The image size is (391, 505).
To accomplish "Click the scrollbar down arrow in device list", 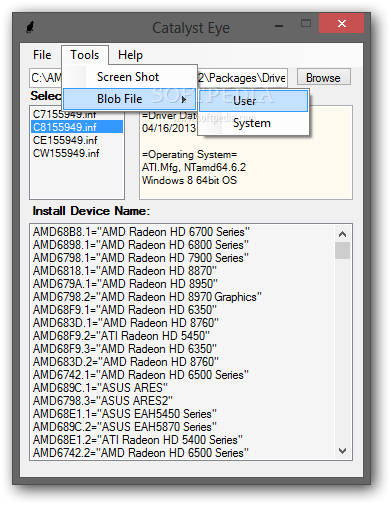I will 342,451.
